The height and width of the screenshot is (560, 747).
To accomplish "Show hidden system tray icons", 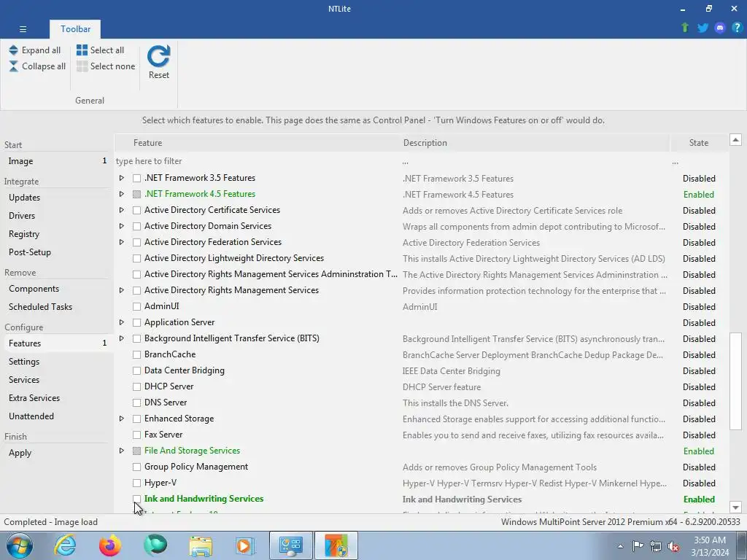I will coord(620,546).
